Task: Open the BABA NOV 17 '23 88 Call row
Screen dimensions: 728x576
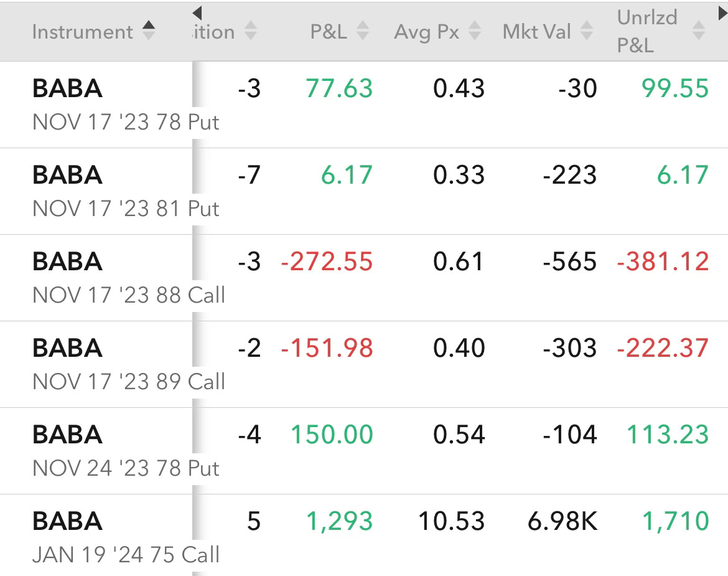Action: point(364,278)
